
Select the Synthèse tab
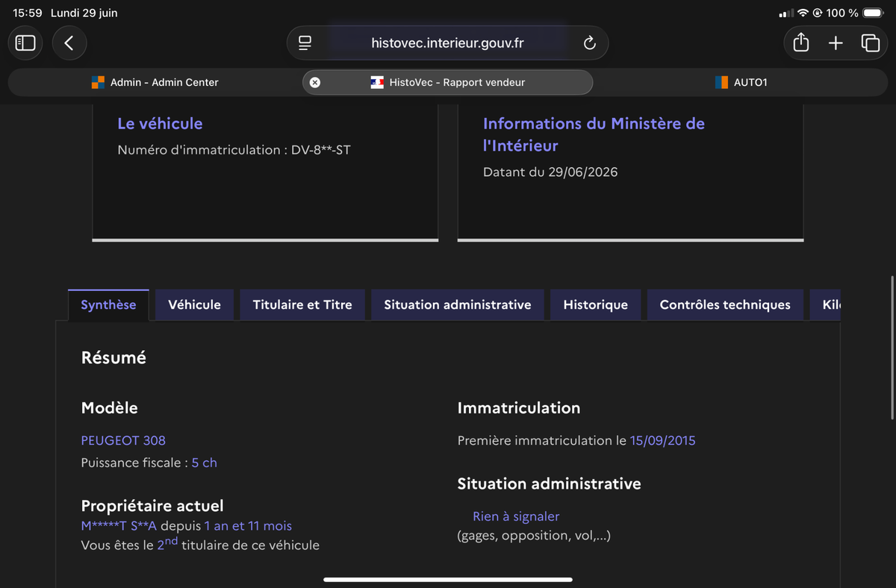(108, 304)
